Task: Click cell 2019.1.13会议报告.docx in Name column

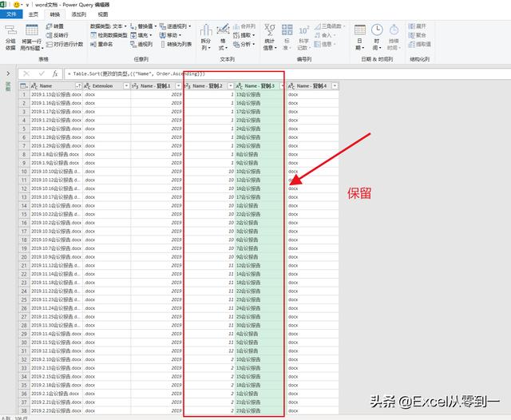Action: [56, 94]
